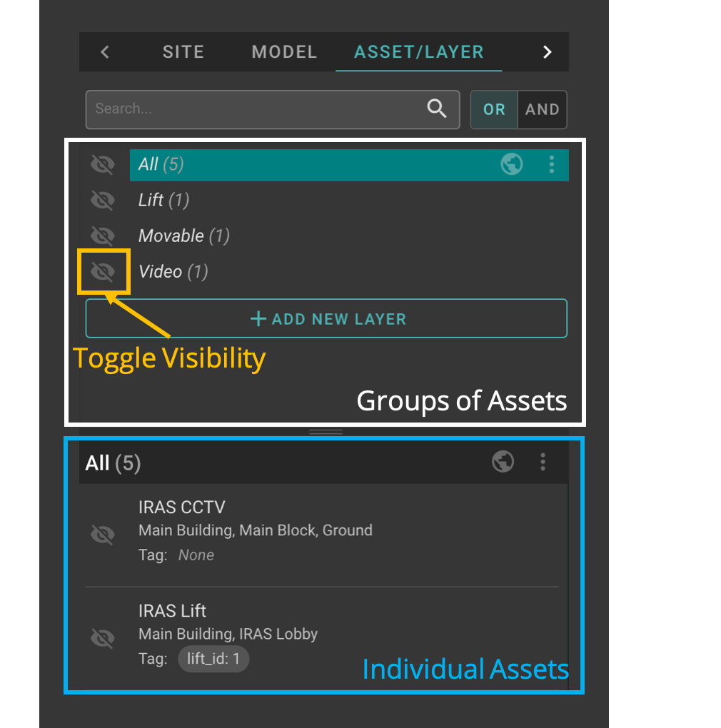
Task: Toggle visibility of the Lift layer
Action: (x=103, y=201)
